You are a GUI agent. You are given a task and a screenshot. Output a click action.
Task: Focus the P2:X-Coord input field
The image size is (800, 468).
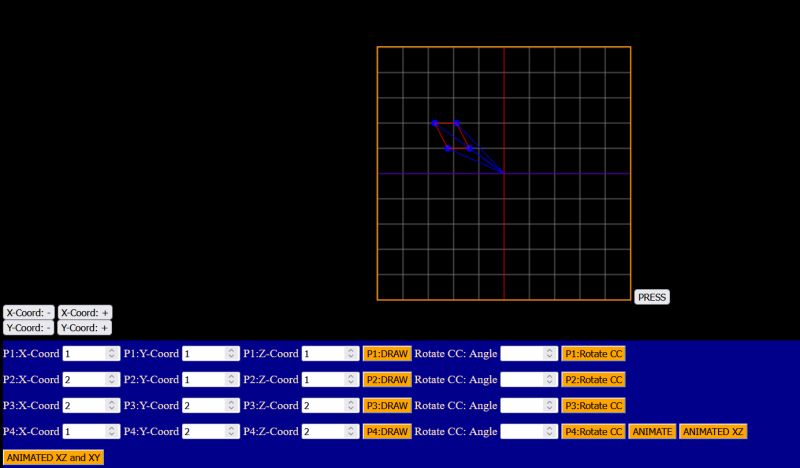pos(91,380)
